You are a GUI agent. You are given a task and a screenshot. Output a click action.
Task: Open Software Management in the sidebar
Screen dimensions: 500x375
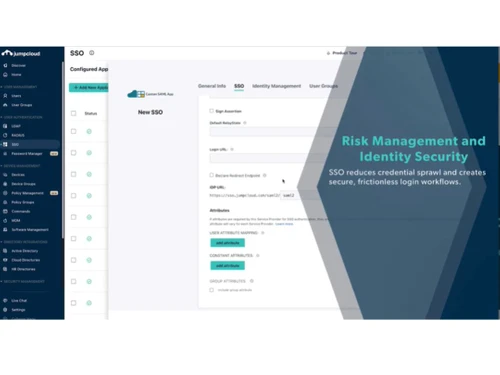click(x=30, y=230)
